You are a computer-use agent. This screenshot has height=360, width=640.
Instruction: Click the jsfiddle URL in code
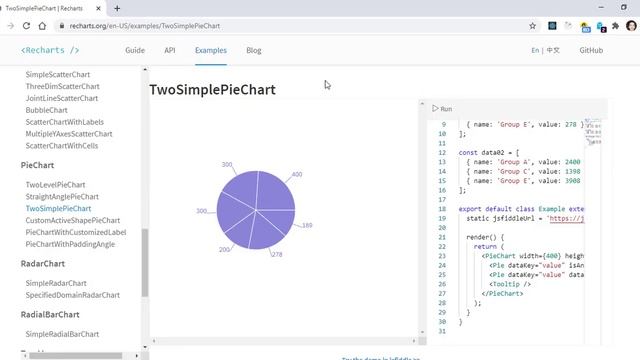(567, 218)
